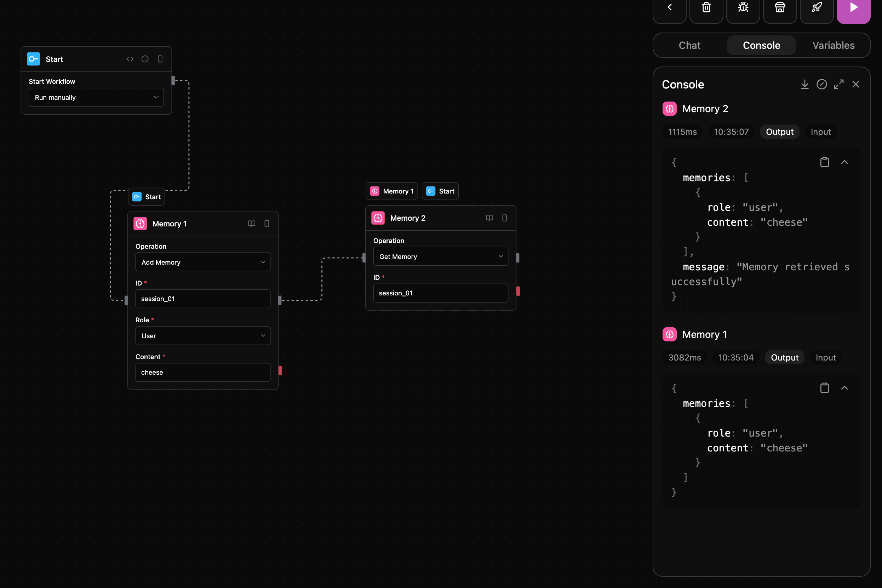The image size is (882, 588).
Task: Run workflow with purple play button
Action: click(x=853, y=7)
